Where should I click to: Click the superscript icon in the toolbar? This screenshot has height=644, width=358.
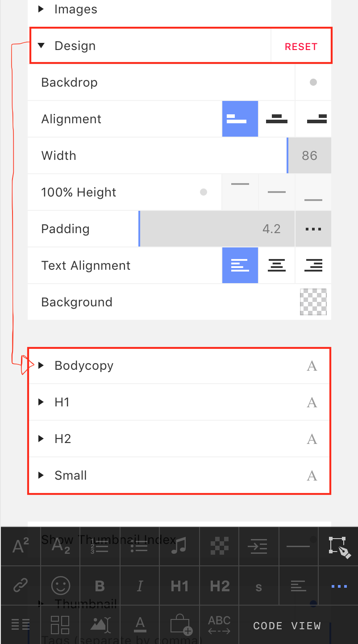(21, 546)
